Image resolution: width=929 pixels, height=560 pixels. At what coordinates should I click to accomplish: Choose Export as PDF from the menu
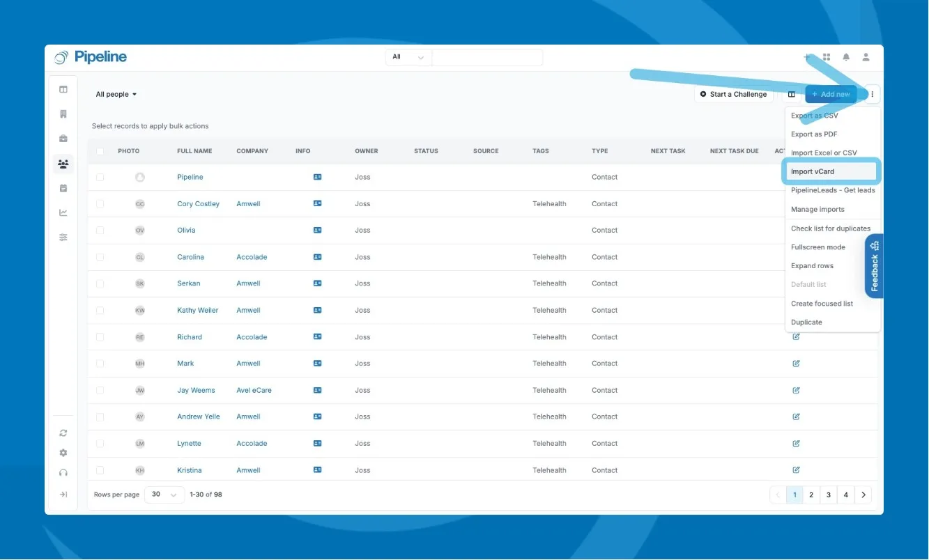[814, 134]
